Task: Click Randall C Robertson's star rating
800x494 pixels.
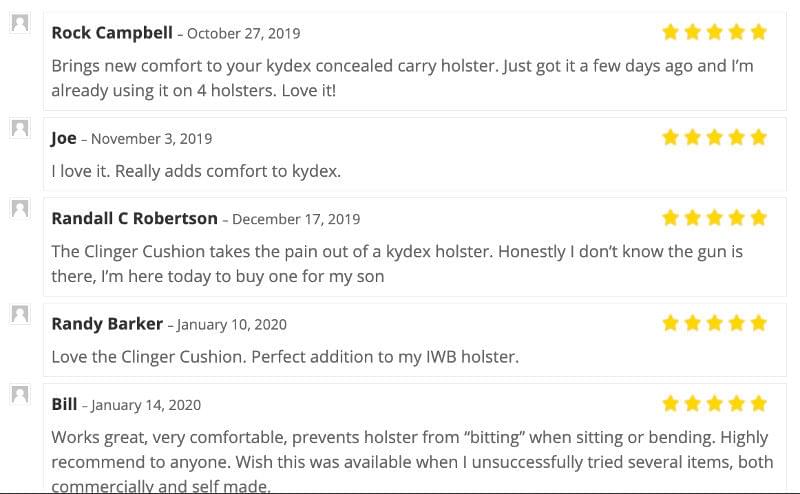Action: (x=714, y=217)
